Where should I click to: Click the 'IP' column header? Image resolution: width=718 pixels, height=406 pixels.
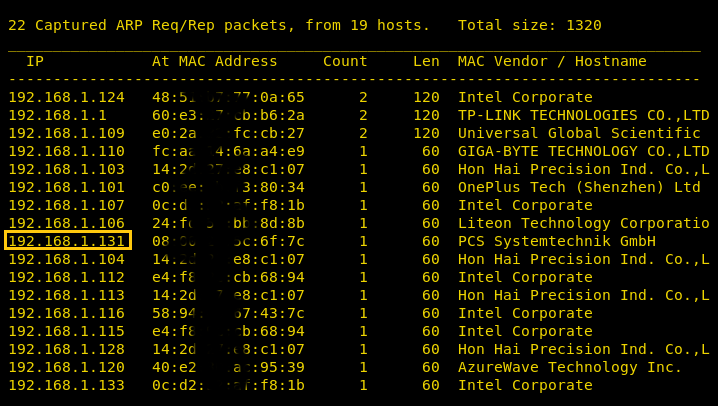[x=35, y=61]
